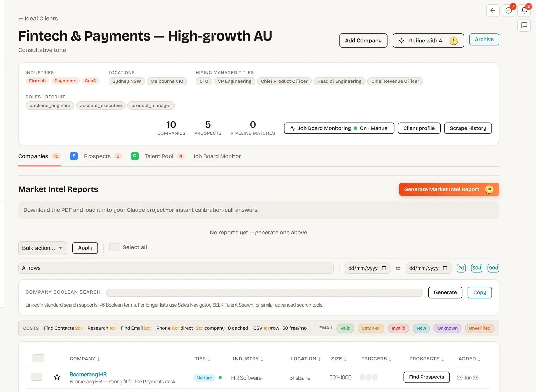Click the activity pulse icon on Job Board Monitoring
This screenshot has height=392, width=536.
(x=293, y=128)
